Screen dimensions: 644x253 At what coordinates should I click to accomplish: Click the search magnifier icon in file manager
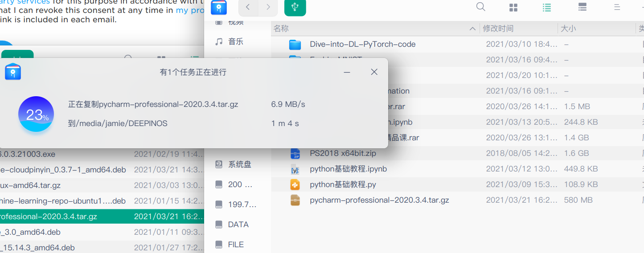point(480,7)
